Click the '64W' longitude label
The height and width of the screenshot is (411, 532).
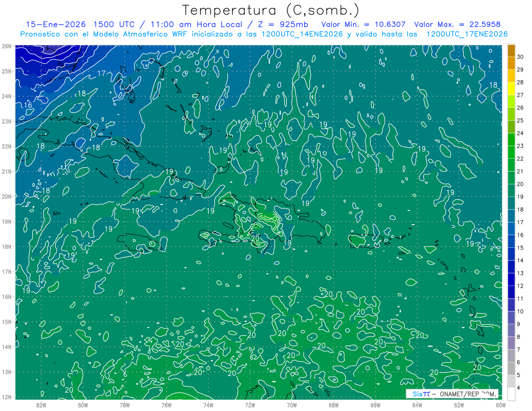pos(417,405)
